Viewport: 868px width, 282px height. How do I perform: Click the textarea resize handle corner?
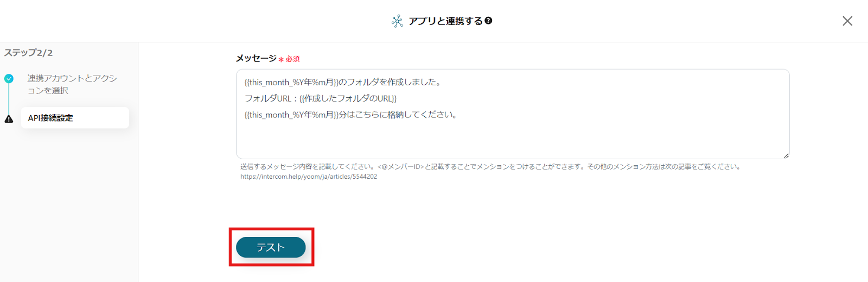[786, 155]
